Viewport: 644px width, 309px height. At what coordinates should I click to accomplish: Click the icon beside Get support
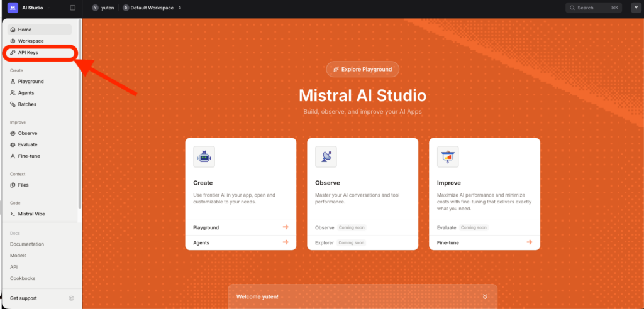[x=71, y=298]
